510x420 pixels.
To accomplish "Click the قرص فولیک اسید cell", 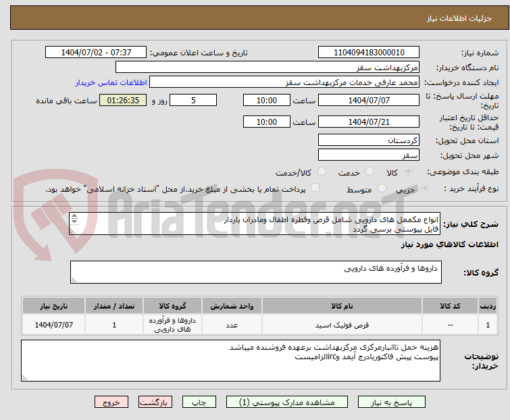I will click(342, 325).
